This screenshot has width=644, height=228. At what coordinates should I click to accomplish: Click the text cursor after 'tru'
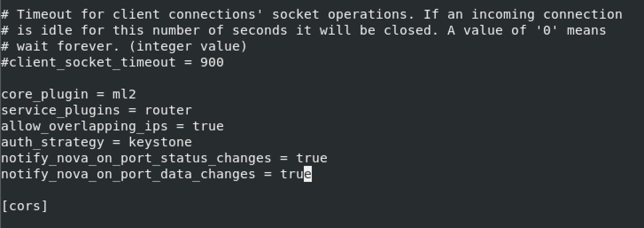[308, 174]
